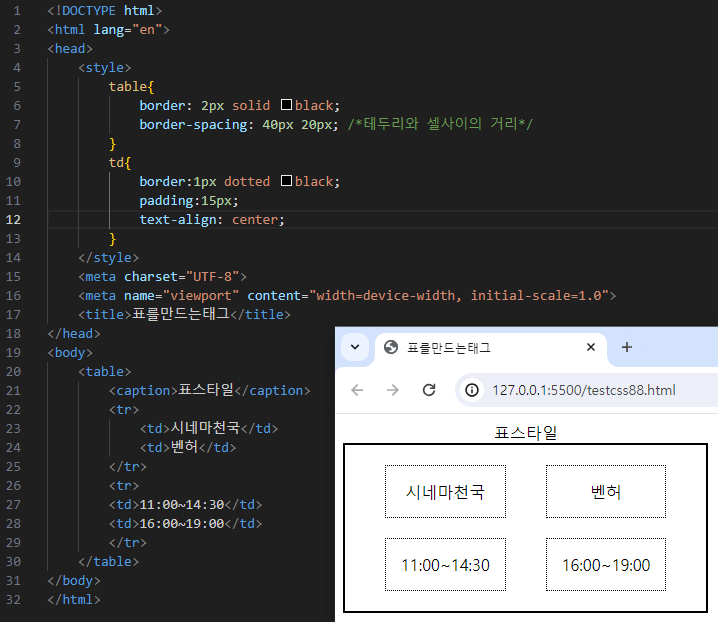Viewport: 718px width, 622px height.
Task: Select the 표를만드는태그 browser tab
Action: tap(491, 348)
